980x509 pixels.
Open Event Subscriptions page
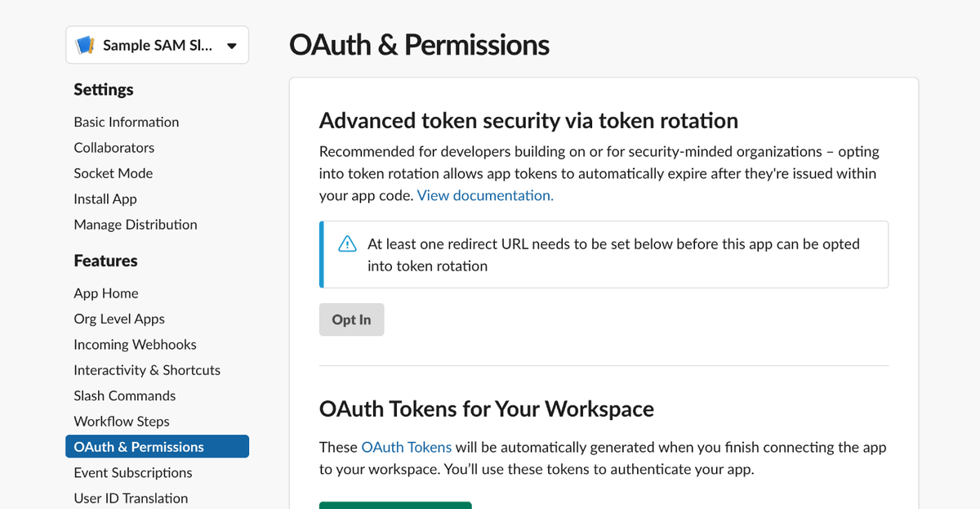(x=133, y=472)
